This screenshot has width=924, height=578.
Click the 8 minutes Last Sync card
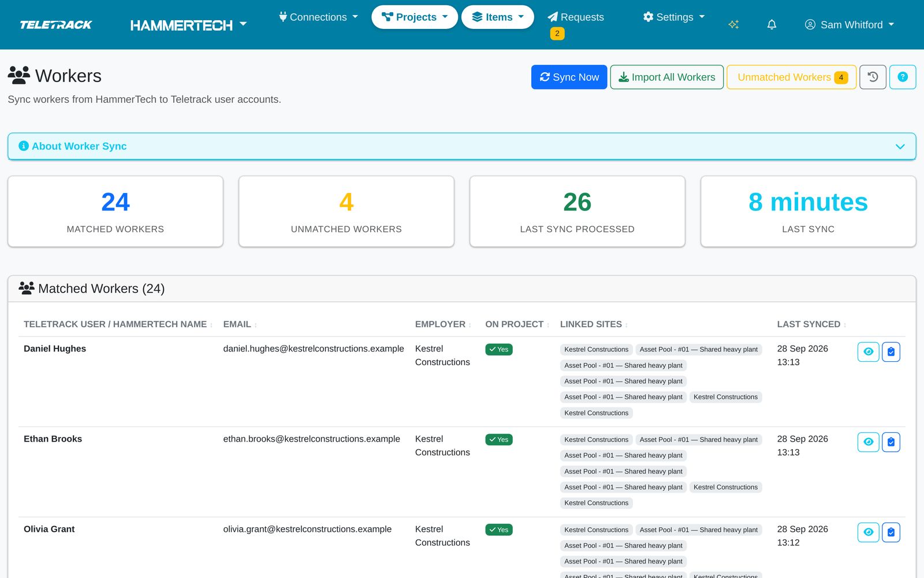(x=808, y=212)
